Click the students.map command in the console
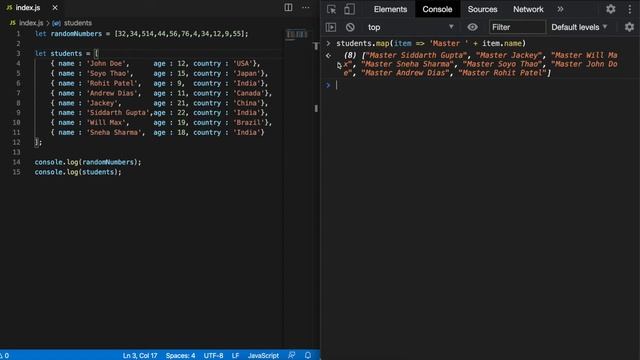Image resolution: width=640 pixels, height=360 pixels. pos(431,43)
